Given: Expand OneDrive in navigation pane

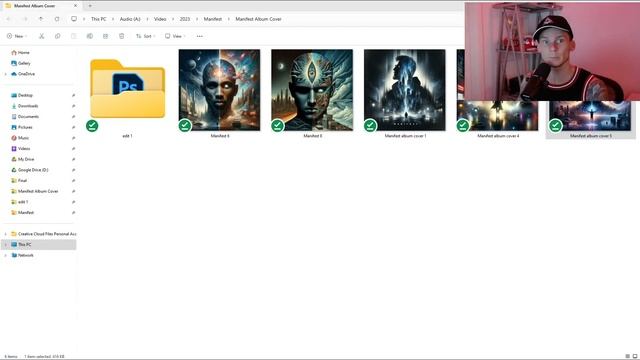Looking at the screenshot, I should tap(6, 74).
